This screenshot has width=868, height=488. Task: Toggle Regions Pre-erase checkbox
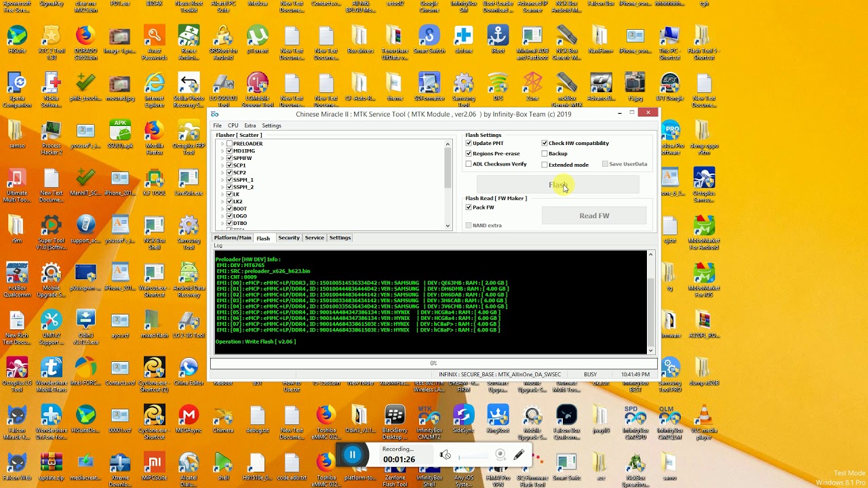pyautogui.click(x=469, y=154)
